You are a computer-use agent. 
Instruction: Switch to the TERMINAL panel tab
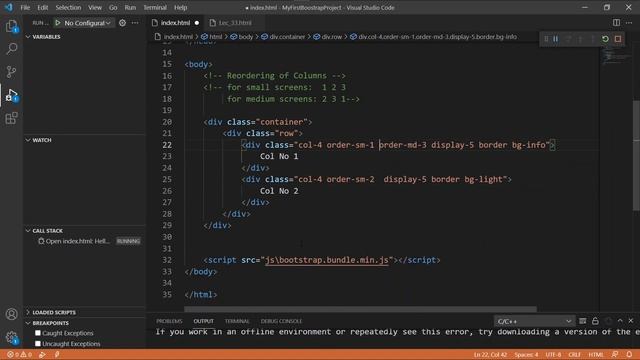[237, 321]
